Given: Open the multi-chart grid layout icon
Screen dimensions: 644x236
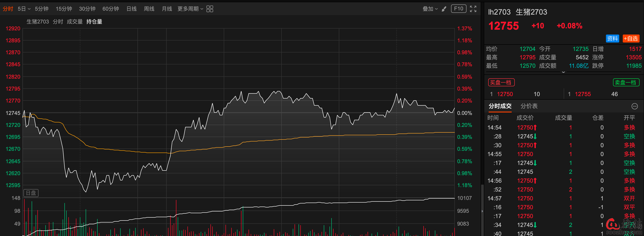Looking at the screenshot, I should tap(210, 9).
